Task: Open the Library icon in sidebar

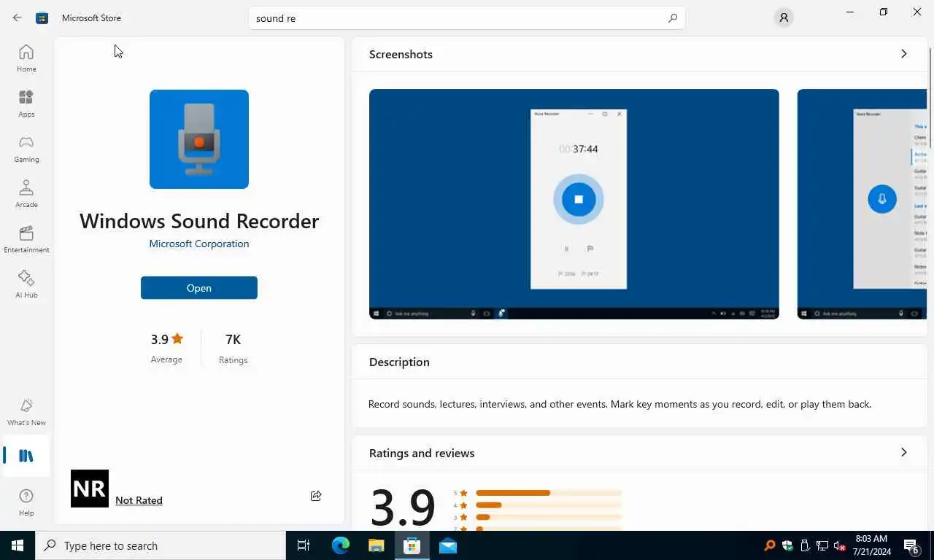Action: tap(26, 456)
